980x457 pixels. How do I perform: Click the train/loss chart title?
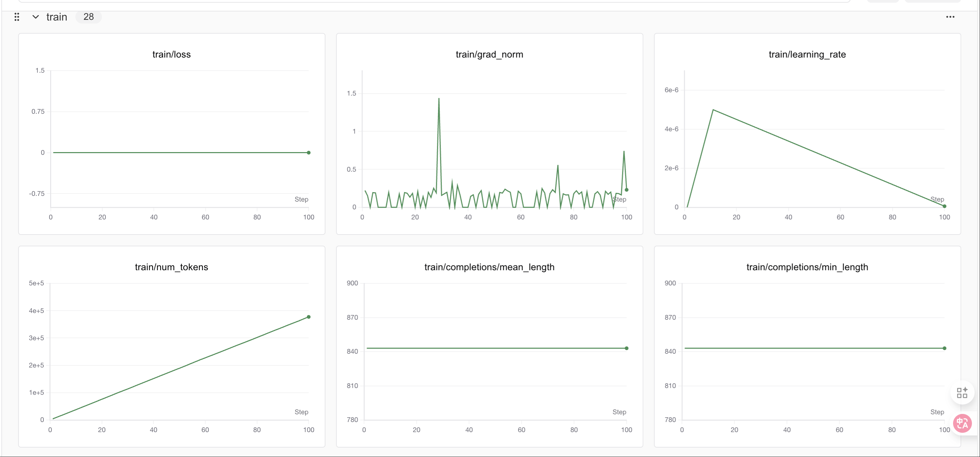coord(171,55)
